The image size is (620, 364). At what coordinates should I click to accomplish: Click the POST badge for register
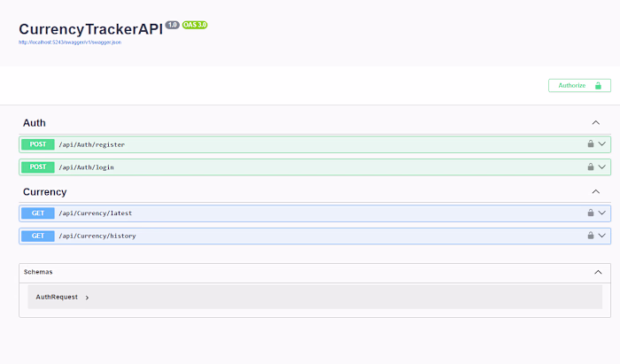click(x=38, y=144)
